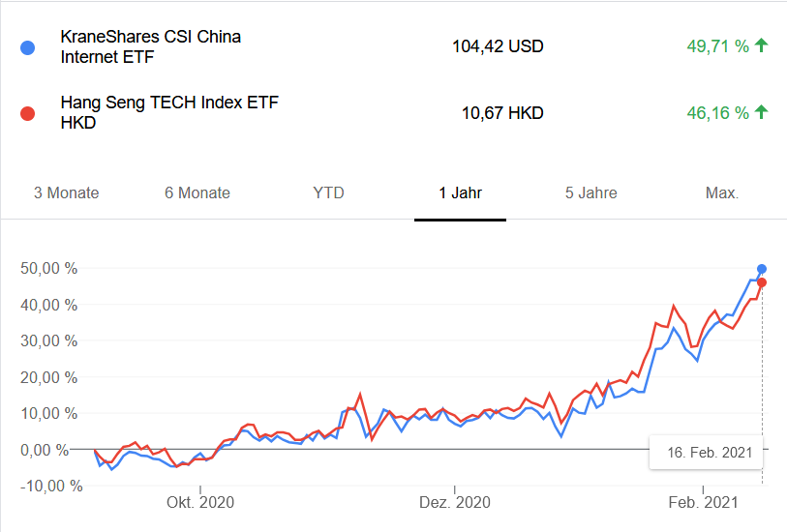The image size is (787, 532).
Task: Switch to the 3 Monate range
Action: [66, 192]
